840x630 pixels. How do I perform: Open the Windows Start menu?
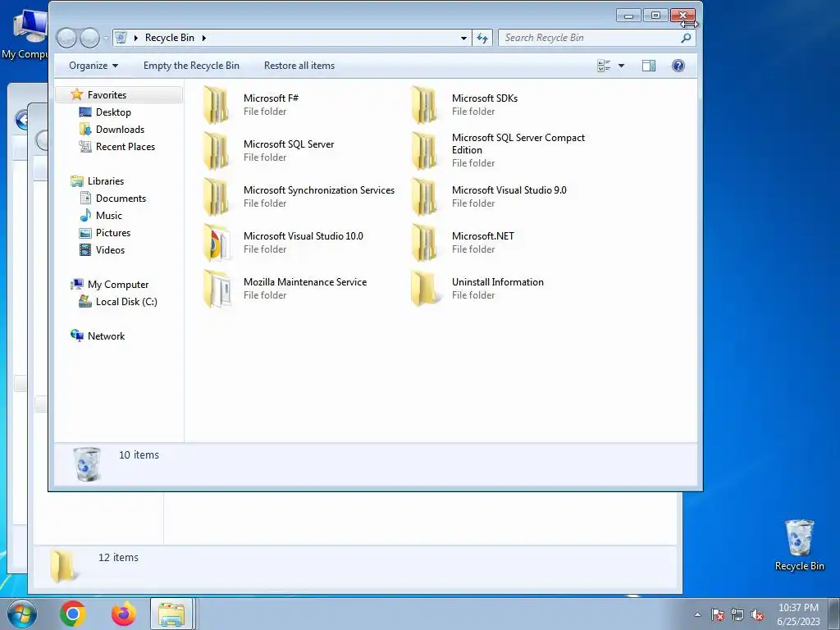point(21,614)
